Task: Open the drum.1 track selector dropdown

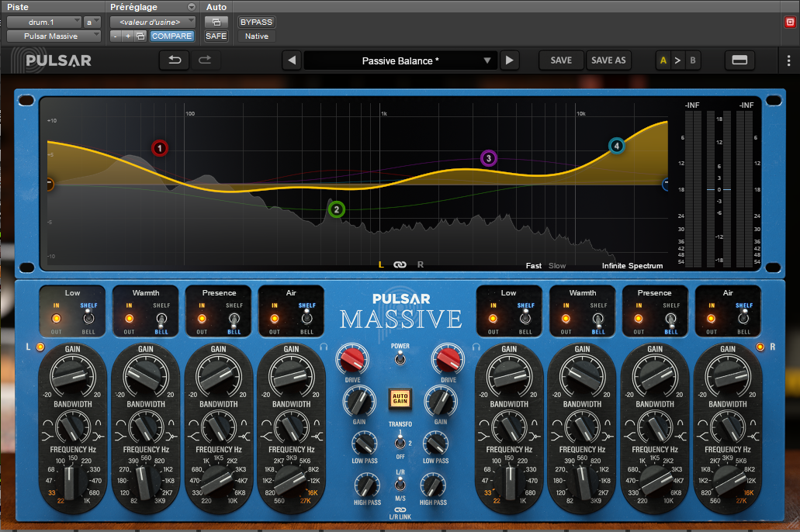Action: [44, 22]
